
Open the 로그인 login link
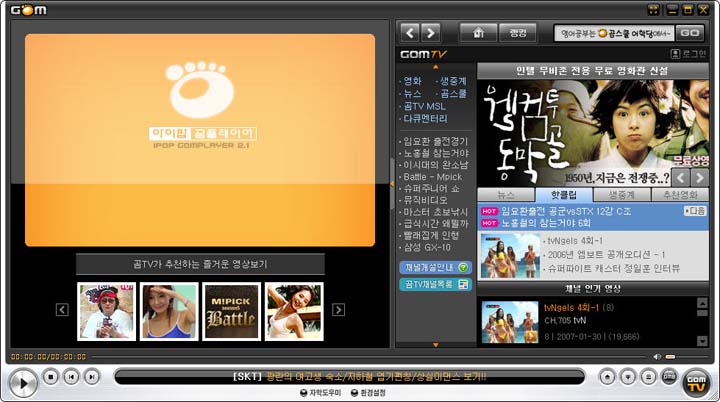[x=689, y=54]
